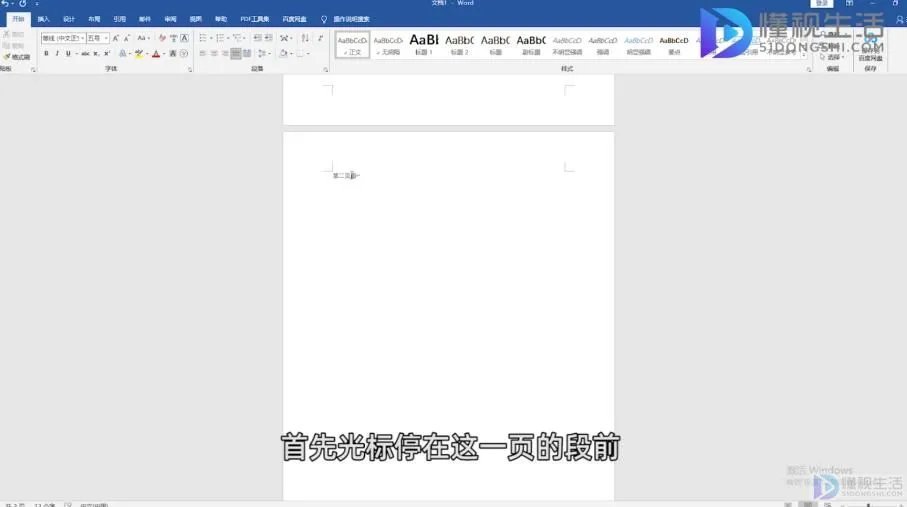Clear all formatting with the eraser icon
Screen dimensions: 907x507
click(x=162, y=38)
